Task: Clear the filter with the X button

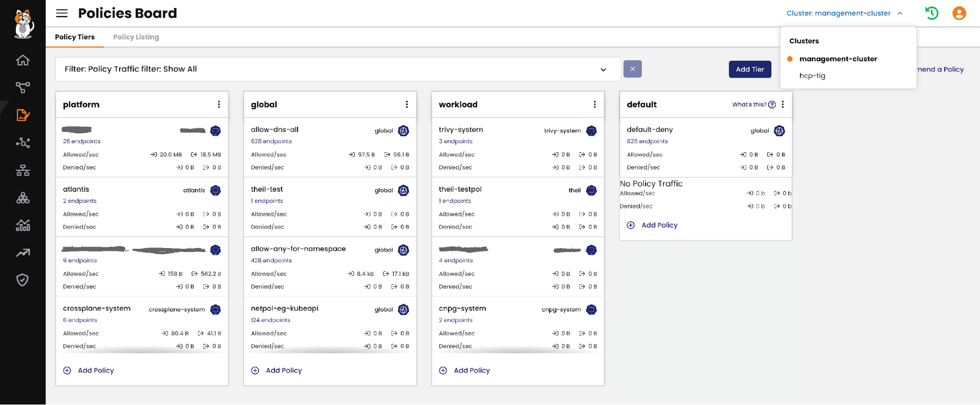Action: tap(632, 69)
